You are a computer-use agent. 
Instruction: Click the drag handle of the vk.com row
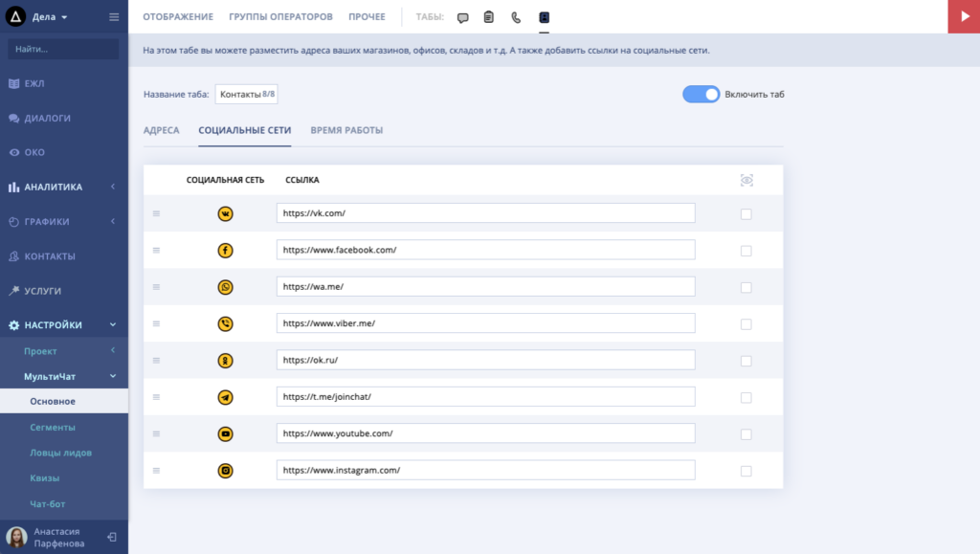[x=156, y=213]
